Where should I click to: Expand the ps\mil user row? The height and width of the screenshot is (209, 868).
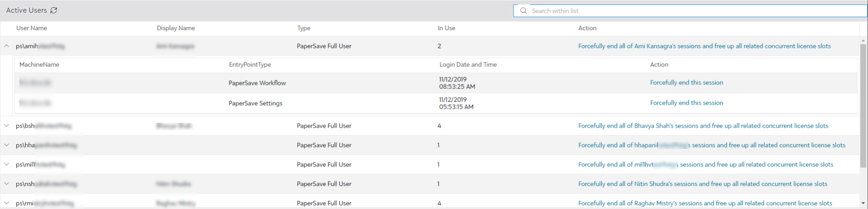click(x=7, y=165)
